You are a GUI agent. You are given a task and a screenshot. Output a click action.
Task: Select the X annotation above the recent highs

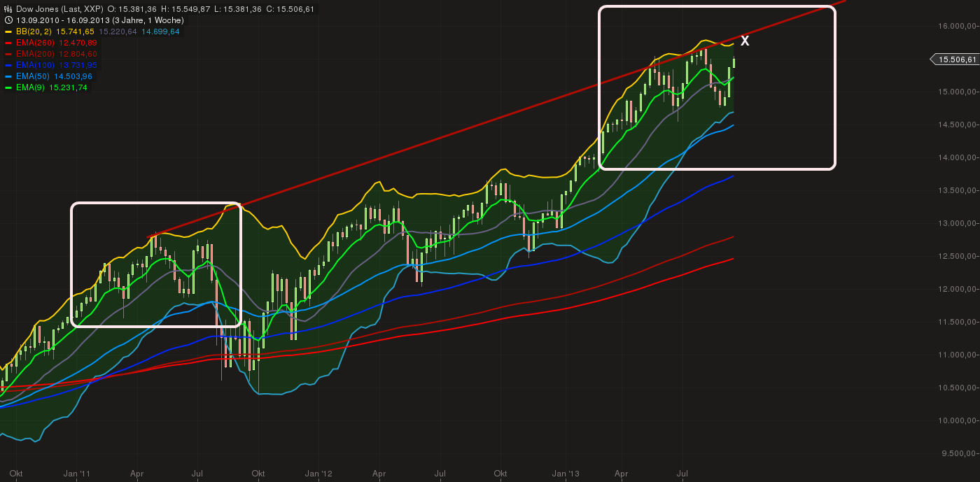tap(745, 41)
